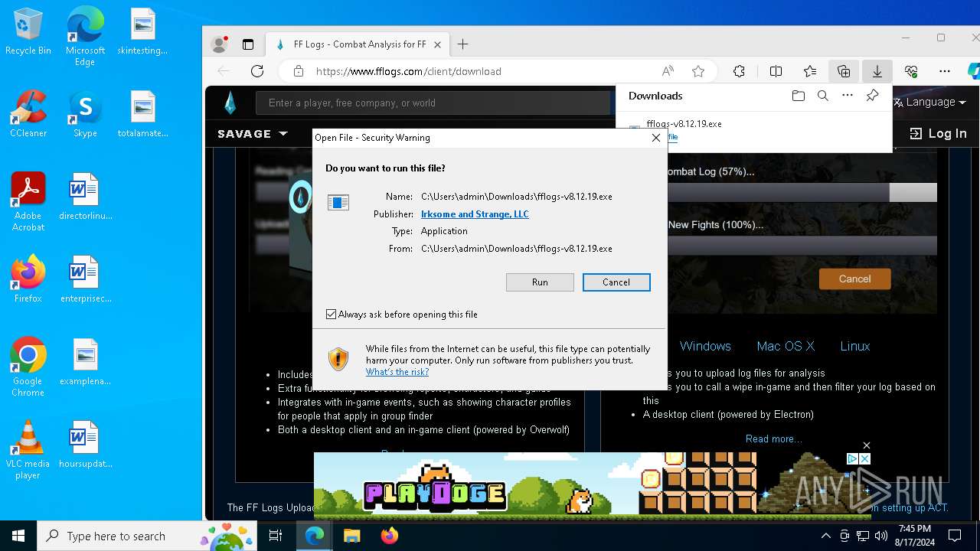Click the taskbar volume icon
This screenshot has height=551, width=980.
click(x=881, y=536)
